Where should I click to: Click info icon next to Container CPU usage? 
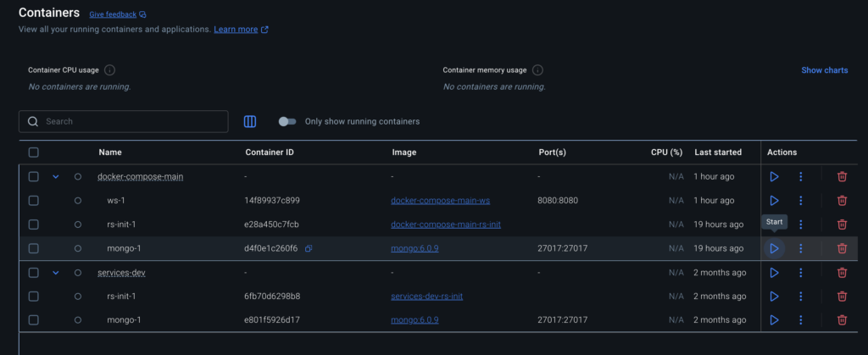109,70
